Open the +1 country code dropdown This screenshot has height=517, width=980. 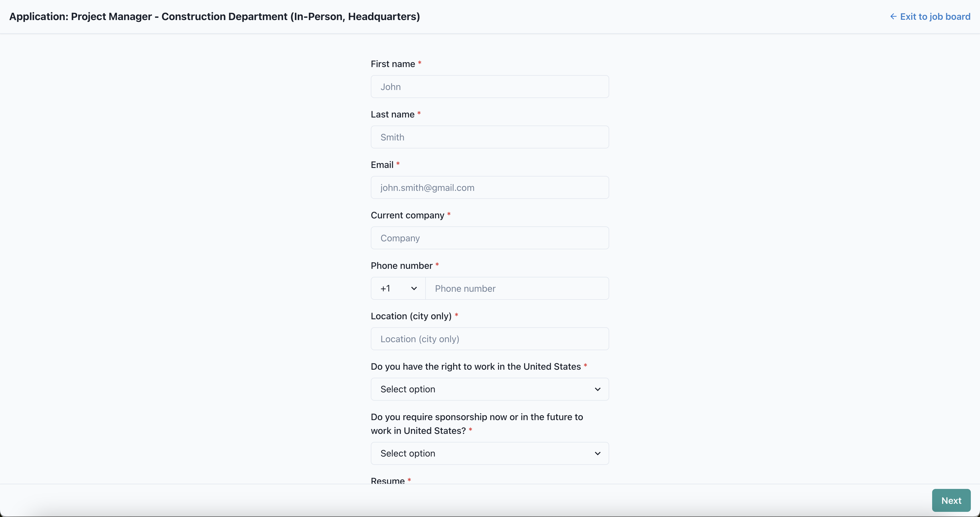pos(397,288)
